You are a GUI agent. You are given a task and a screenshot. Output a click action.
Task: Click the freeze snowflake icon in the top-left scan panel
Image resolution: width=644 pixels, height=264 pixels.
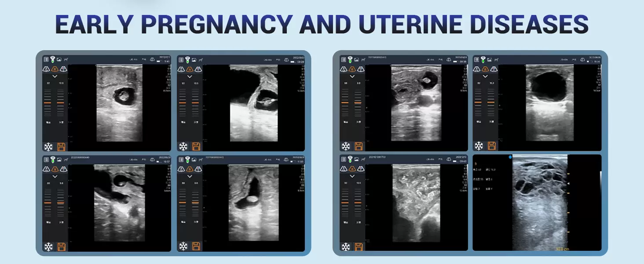(x=48, y=147)
